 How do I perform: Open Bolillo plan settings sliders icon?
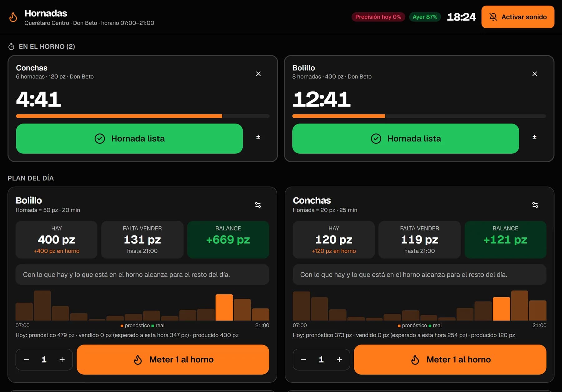click(x=258, y=205)
